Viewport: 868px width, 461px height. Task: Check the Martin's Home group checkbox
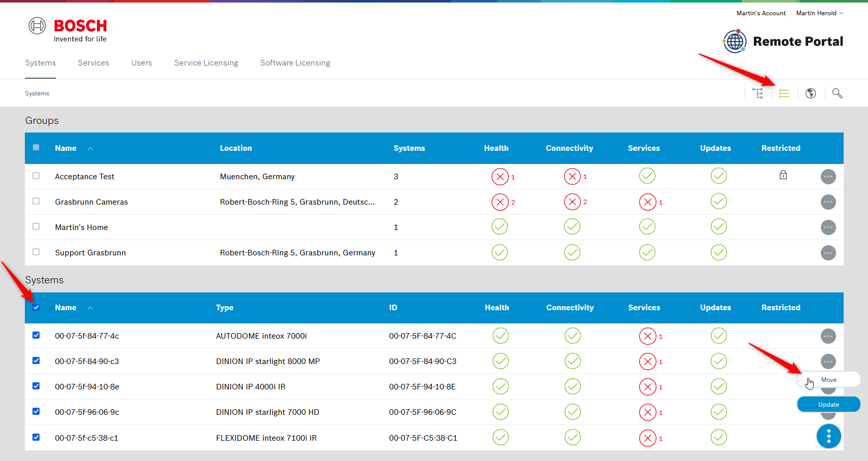(36, 226)
